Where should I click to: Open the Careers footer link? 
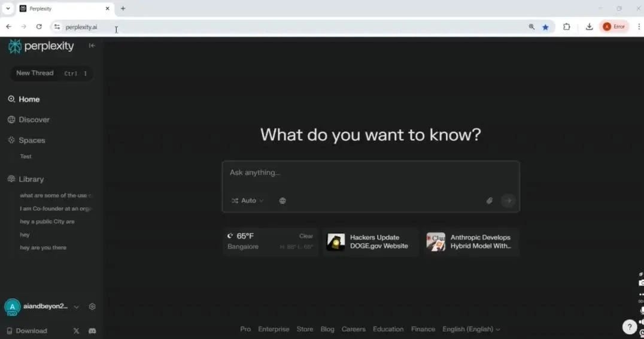[x=353, y=329]
